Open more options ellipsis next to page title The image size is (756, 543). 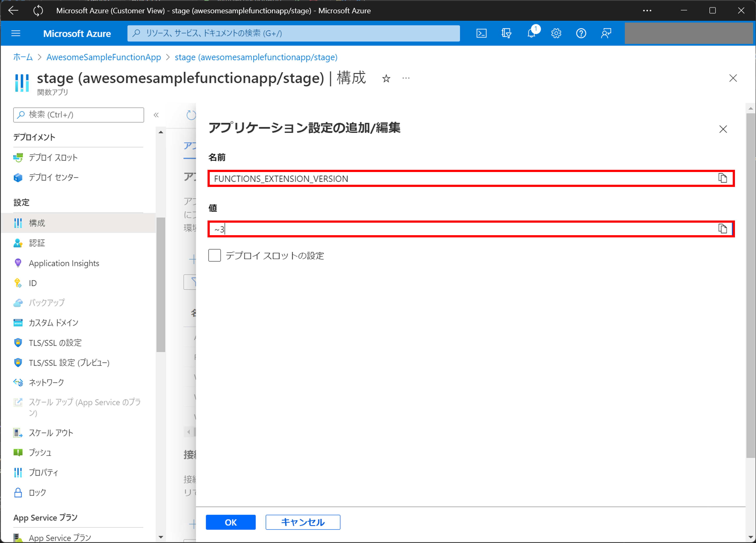tap(406, 78)
